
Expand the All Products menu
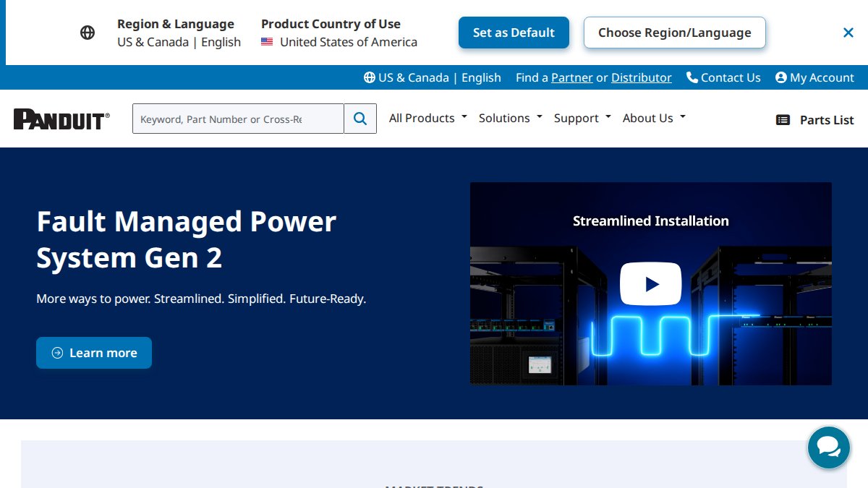[x=428, y=118]
